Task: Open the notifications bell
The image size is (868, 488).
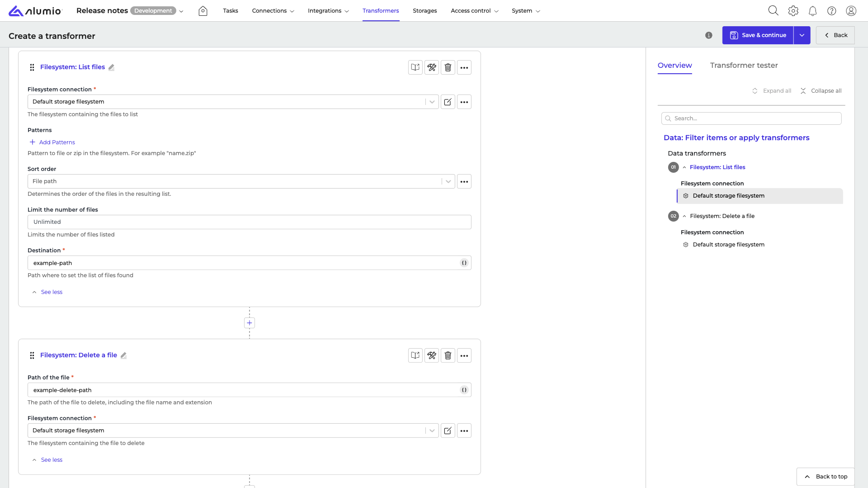Action: tap(812, 11)
